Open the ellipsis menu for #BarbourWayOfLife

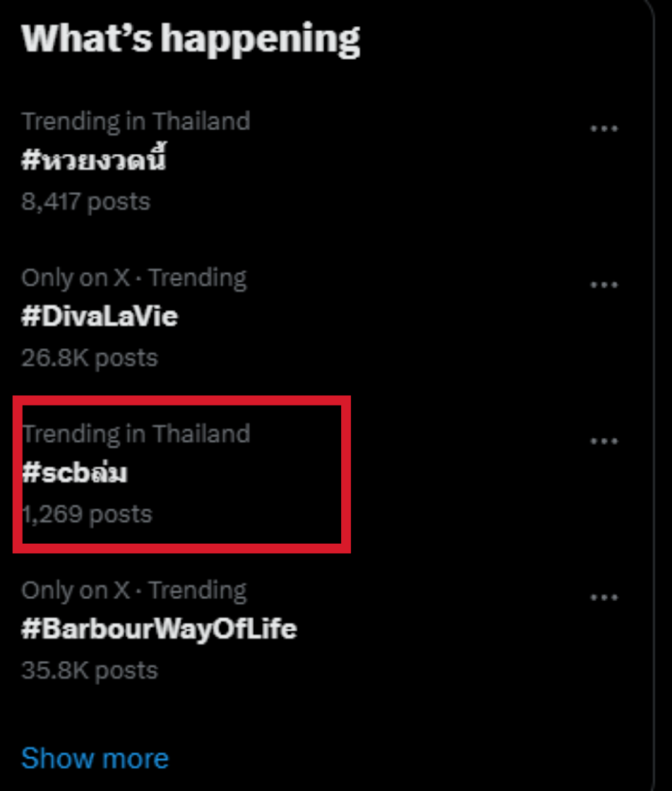pyautogui.click(x=604, y=598)
